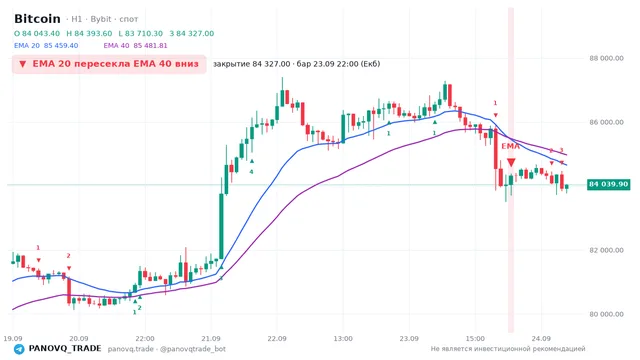The width and height of the screenshot is (640, 360).
Task: Click the disclaimer 'Не является инвестиционной рекомендацией'
Action: pyautogui.click(x=508, y=349)
